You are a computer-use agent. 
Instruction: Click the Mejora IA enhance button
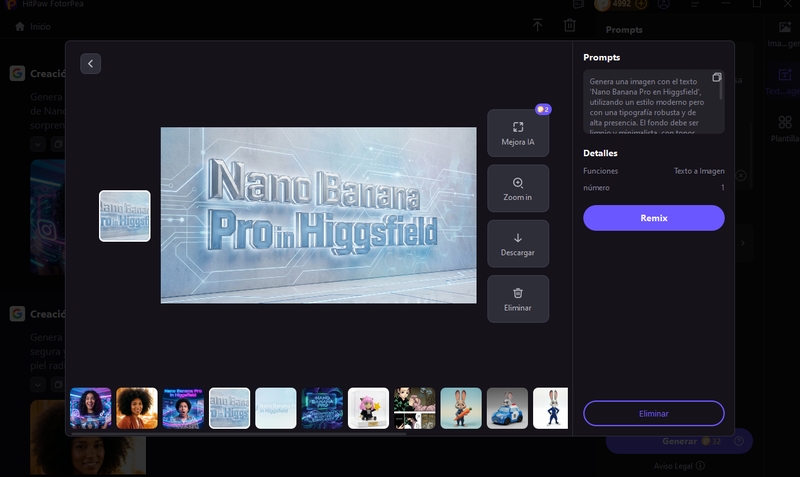pos(518,133)
